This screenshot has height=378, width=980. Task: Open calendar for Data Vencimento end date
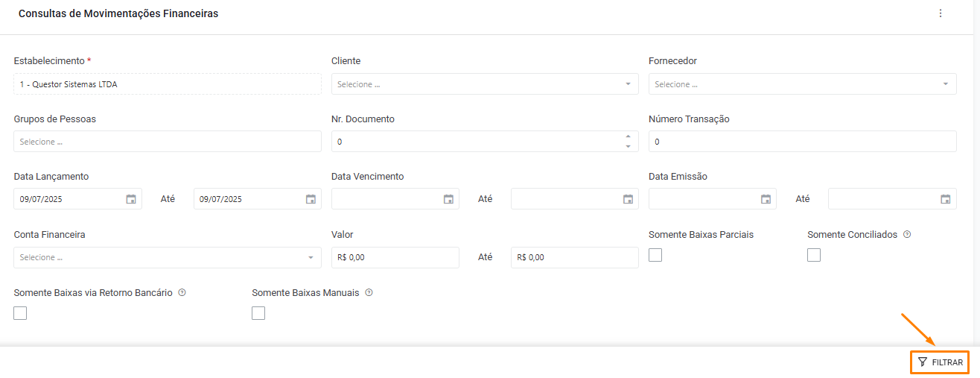tap(628, 199)
